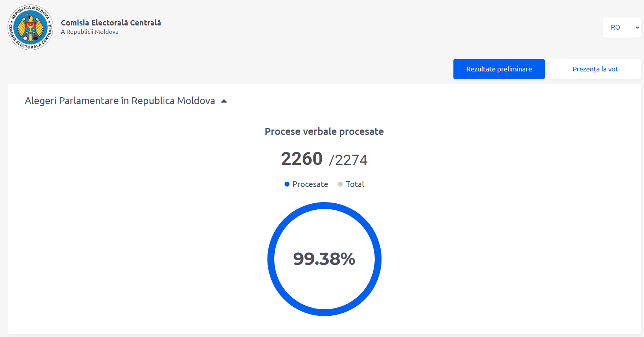Click the blue Procesate legend dot
Image resolution: width=644 pixels, height=337 pixels.
click(x=287, y=184)
